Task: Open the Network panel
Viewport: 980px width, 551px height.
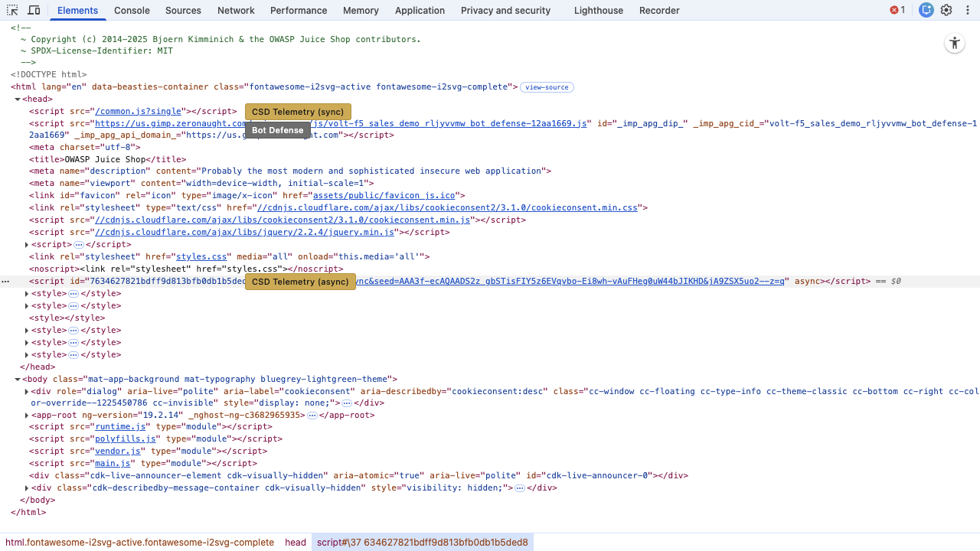Action: point(236,11)
